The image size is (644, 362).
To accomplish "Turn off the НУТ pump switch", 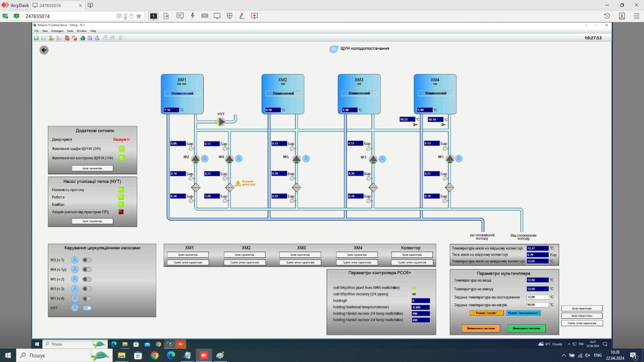I will [x=87, y=308].
